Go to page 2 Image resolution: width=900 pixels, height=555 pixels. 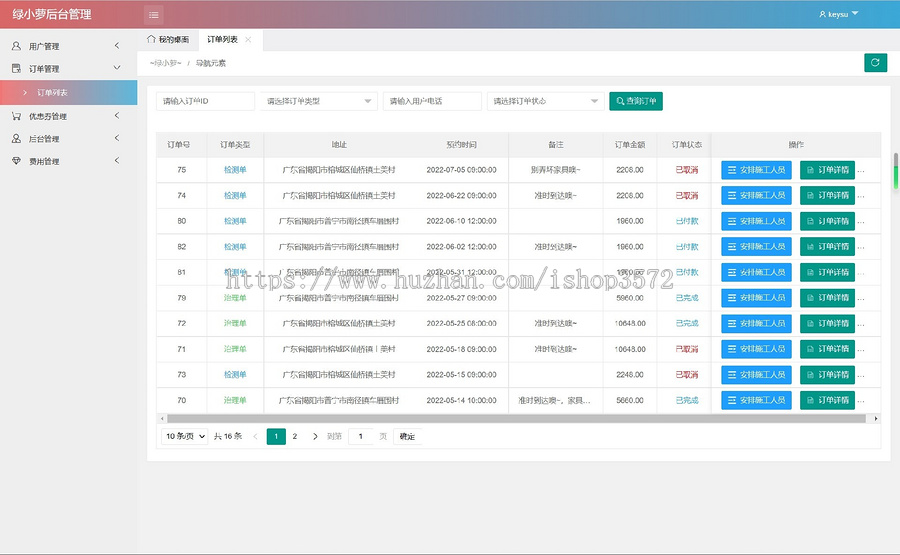pyautogui.click(x=294, y=436)
